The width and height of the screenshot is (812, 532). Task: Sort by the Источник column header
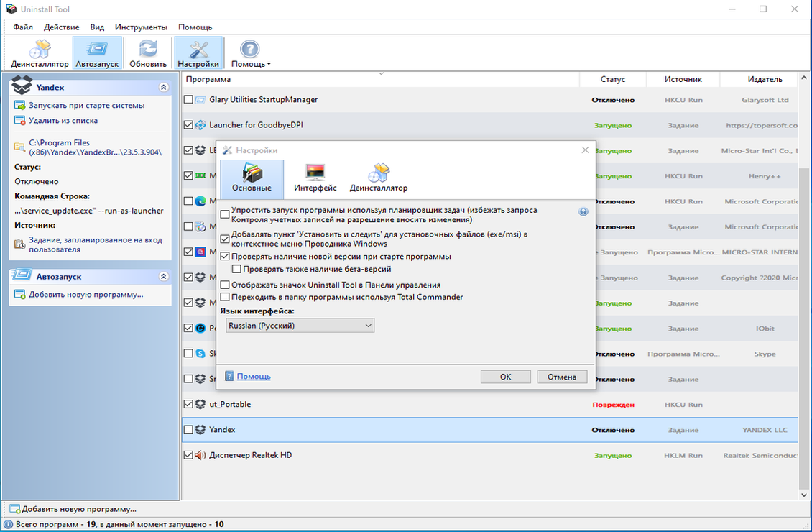(683, 79)
